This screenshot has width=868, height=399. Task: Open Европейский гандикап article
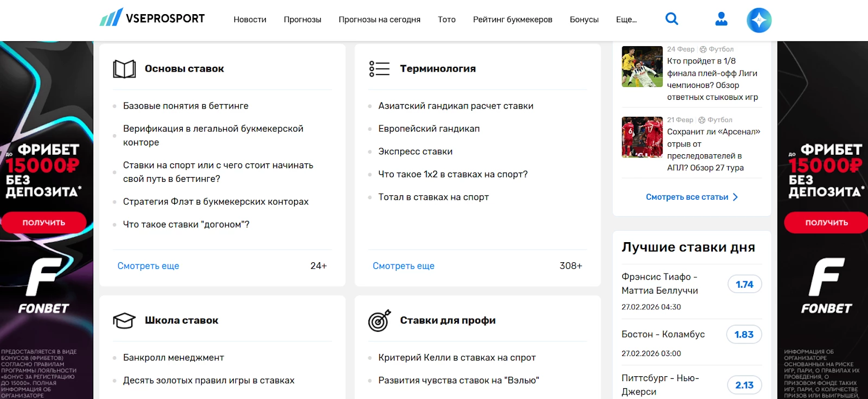coord(429,129)
